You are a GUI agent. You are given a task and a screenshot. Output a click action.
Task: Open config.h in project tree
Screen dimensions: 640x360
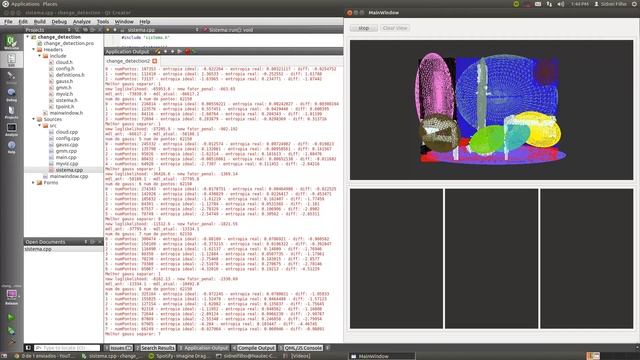pos(65,69)
